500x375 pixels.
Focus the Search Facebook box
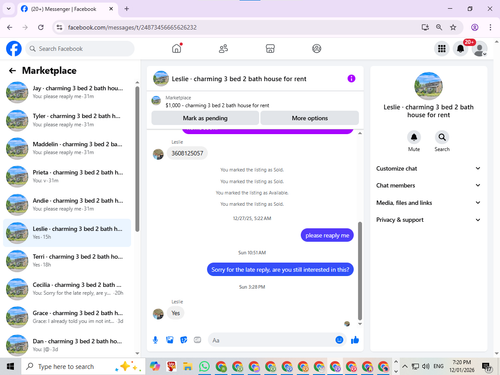coord(80,49)
